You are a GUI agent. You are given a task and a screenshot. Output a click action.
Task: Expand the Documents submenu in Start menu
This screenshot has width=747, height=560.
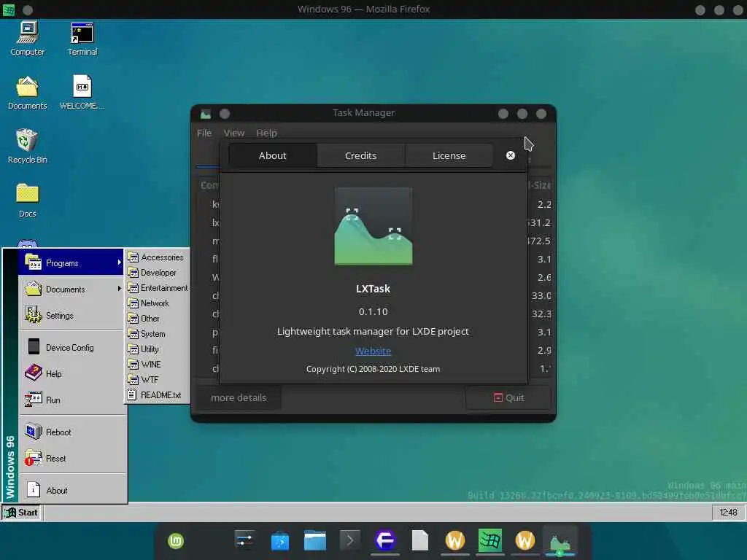(71, 289)
